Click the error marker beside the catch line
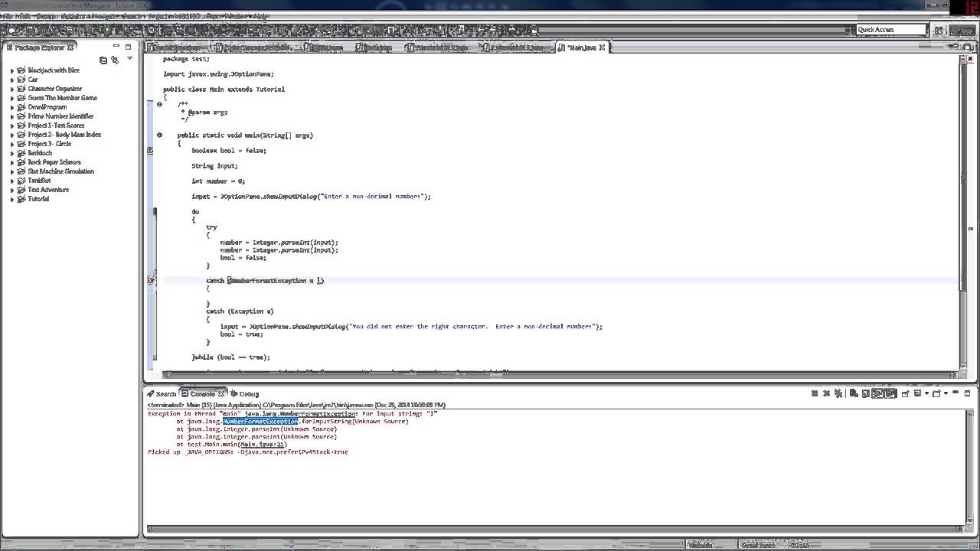Screen dimensions: 980x551 point(151,280)
